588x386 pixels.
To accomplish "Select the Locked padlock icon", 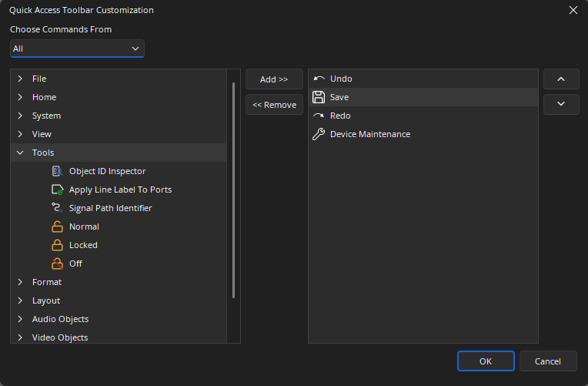I will coord(56,245).
